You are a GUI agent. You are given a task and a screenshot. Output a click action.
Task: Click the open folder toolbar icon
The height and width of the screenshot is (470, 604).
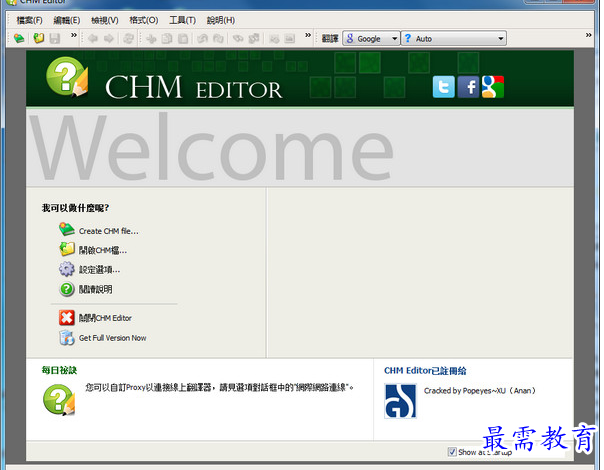(39, 38)
